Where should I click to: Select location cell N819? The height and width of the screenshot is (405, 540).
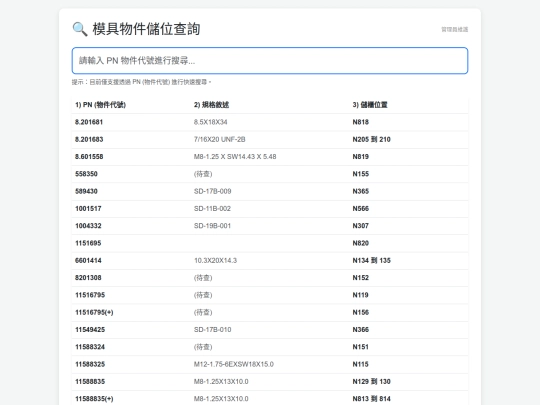click(x=361, y=157)
